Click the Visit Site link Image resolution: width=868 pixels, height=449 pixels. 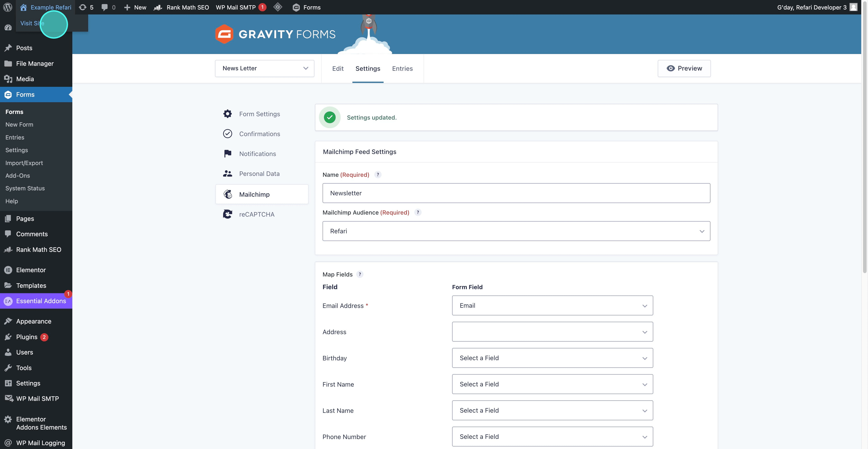[x=32, y=23]
